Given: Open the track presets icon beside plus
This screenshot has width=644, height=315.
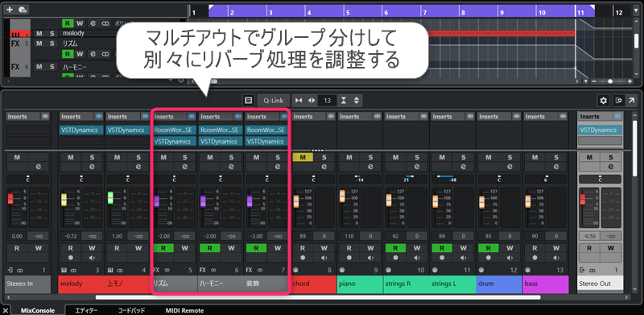Looking at the screenshot, I should tap(23, 9).
